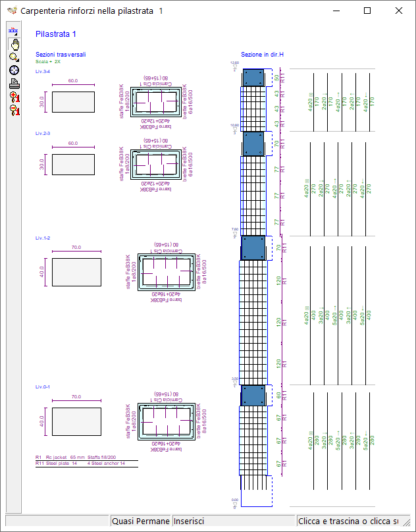Image resolution: width=416 pixels, height=532 pixels.
Task: Click the zoom in plus icon
Action: tap(14, 97)
